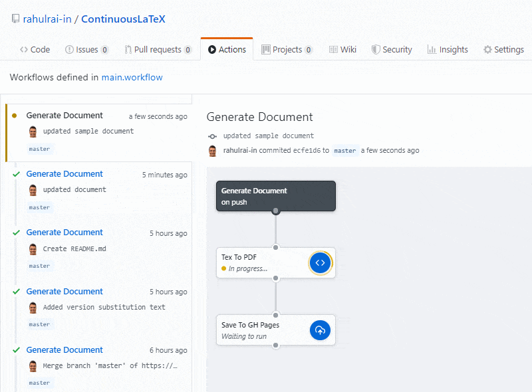
Task: Click the Pull requests count badge
Action: coord(188,50)
